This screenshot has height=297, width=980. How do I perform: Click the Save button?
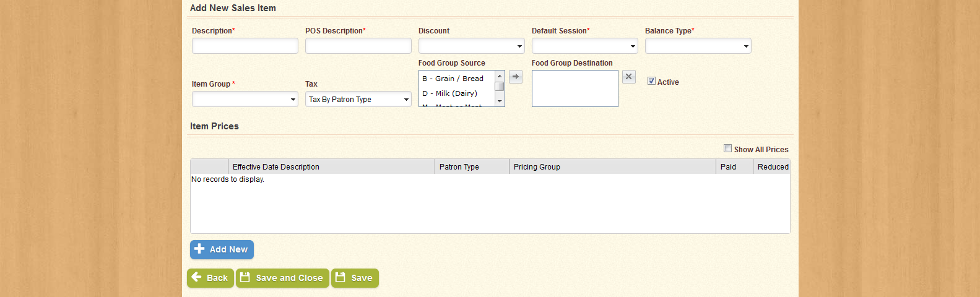coord(355,278)
